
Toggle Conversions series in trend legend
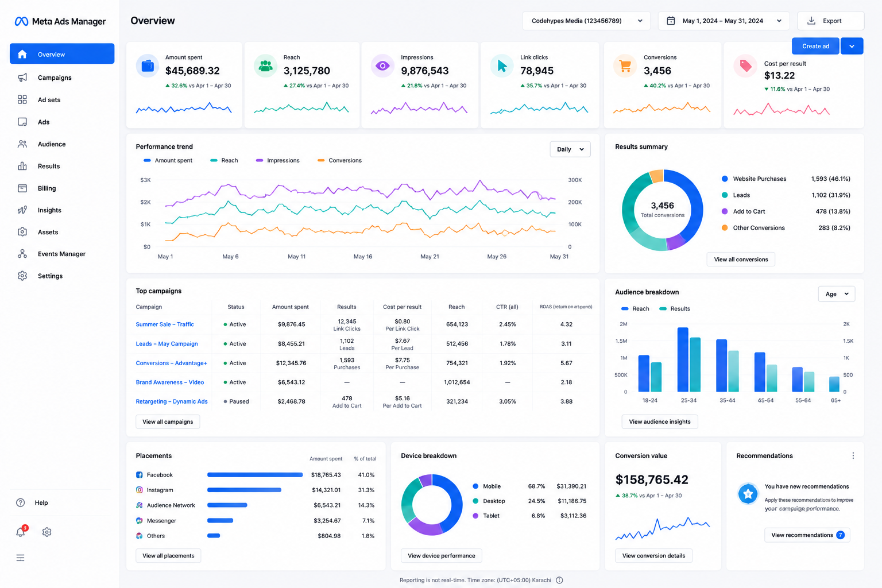[x=339, y=160]
